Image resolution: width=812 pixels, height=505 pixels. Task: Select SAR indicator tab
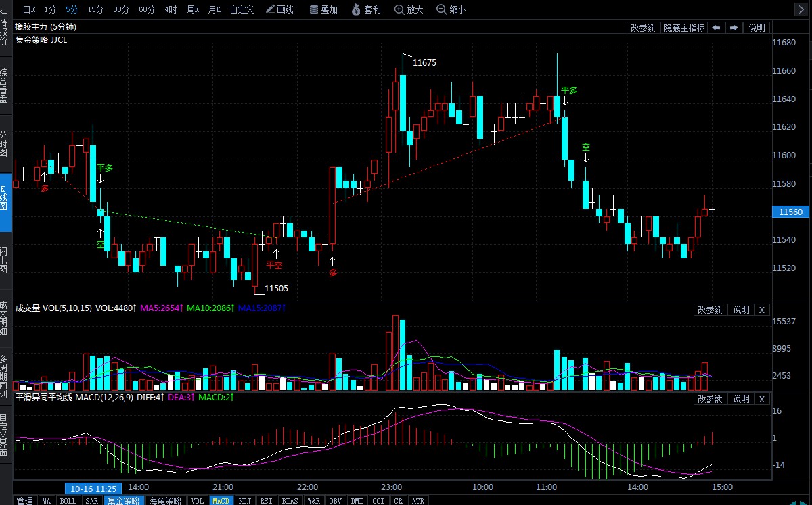92,500
